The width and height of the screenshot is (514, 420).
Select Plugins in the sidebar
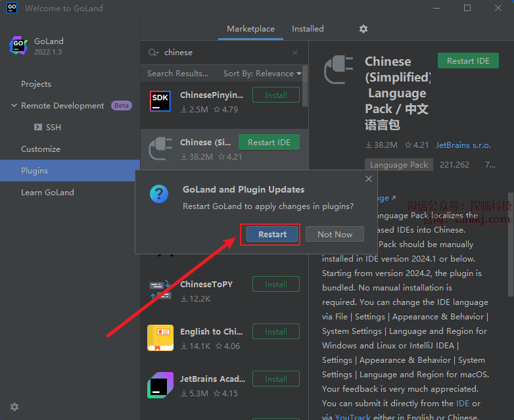[70, 170]
